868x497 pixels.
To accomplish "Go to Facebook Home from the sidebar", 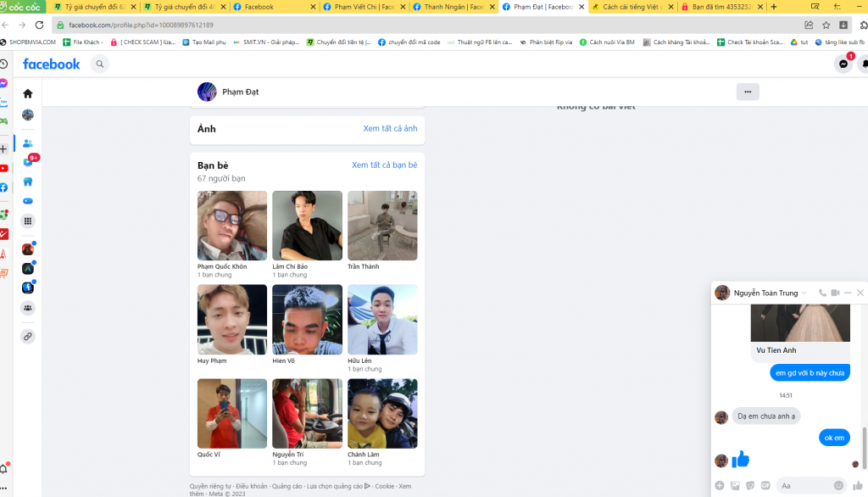I will (x=28, y=93).
